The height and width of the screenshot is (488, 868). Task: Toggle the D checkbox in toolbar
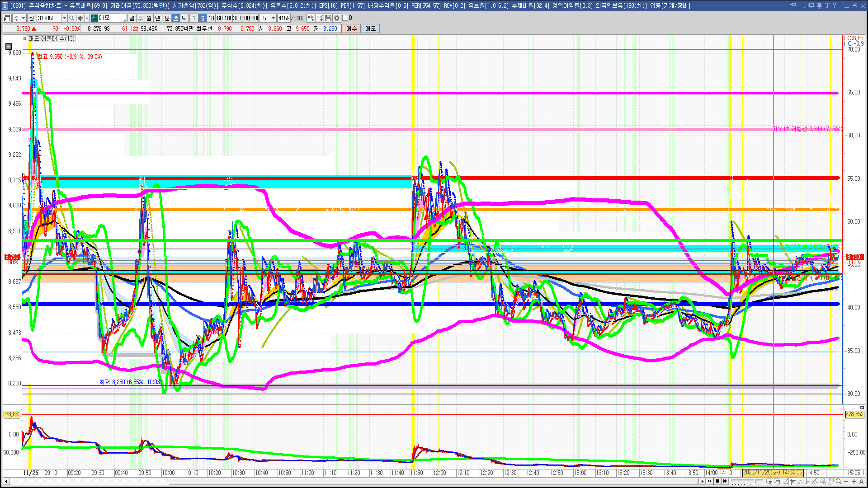coord(345,18)
